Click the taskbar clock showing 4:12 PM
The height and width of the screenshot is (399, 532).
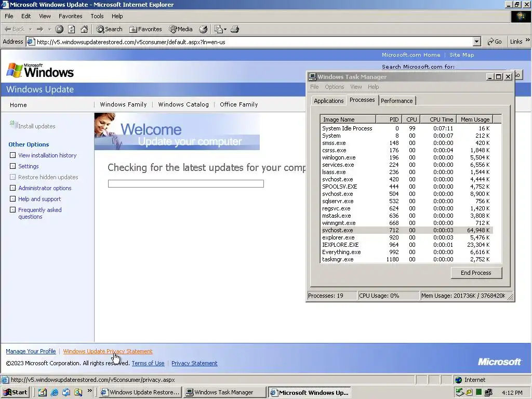[512, 393]
